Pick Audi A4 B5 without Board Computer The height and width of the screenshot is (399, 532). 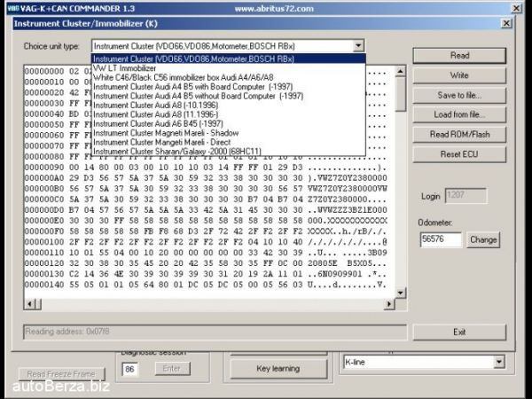[x=229, y=96]
